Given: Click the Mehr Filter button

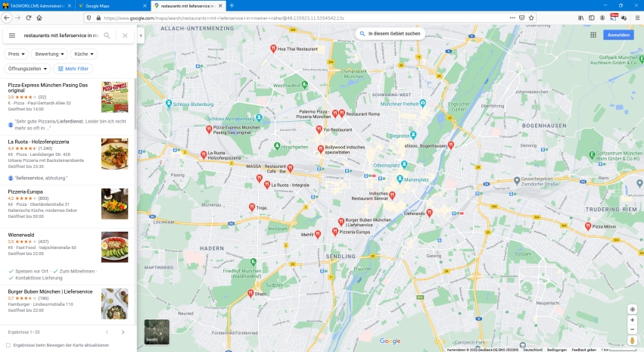Looking at the screenshot, I should click(73, 69).
